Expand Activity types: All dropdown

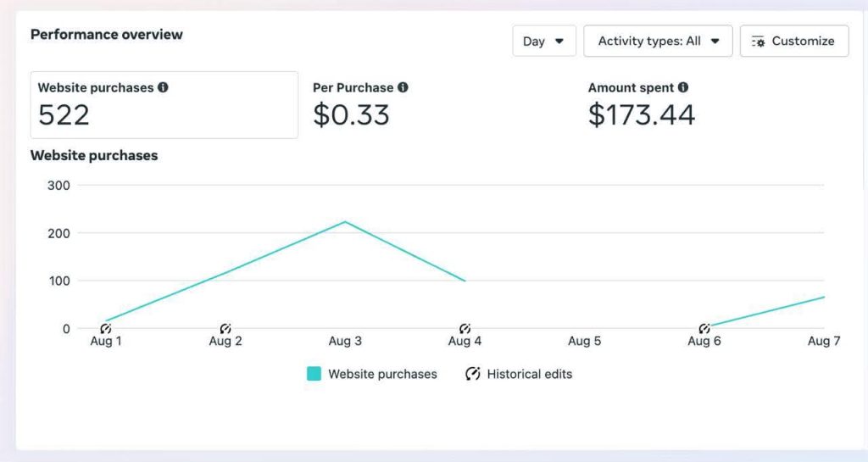[x=658, y=41]
